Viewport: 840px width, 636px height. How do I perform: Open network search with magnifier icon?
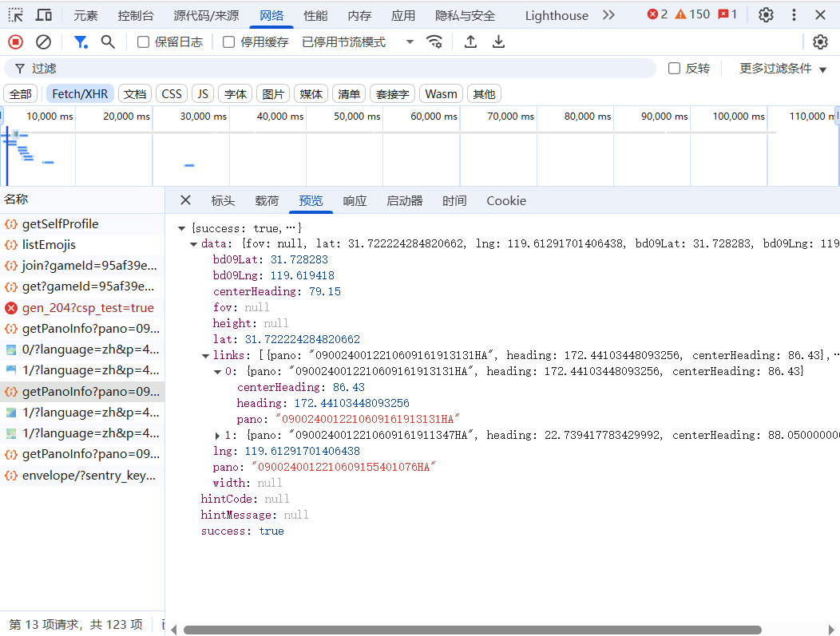tap(108, 42)
